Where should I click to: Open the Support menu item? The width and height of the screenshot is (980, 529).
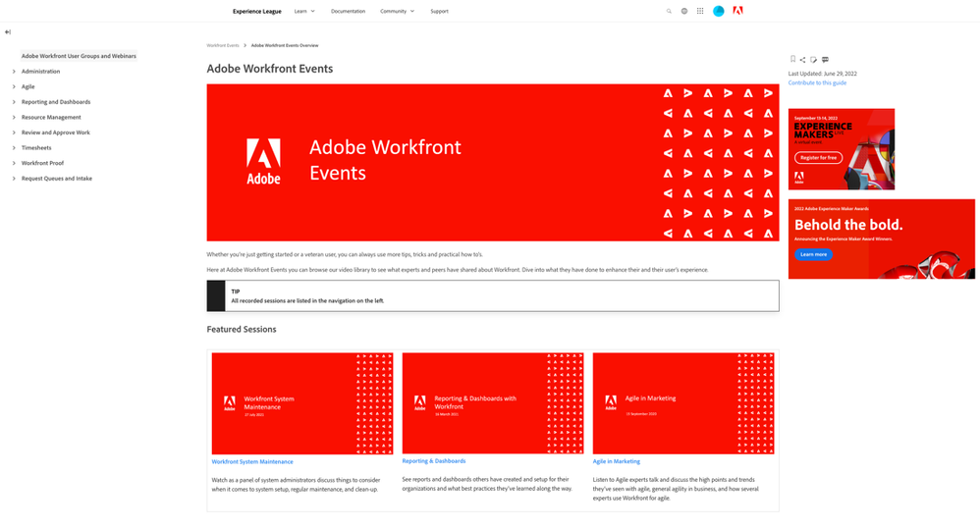point(439,12)
